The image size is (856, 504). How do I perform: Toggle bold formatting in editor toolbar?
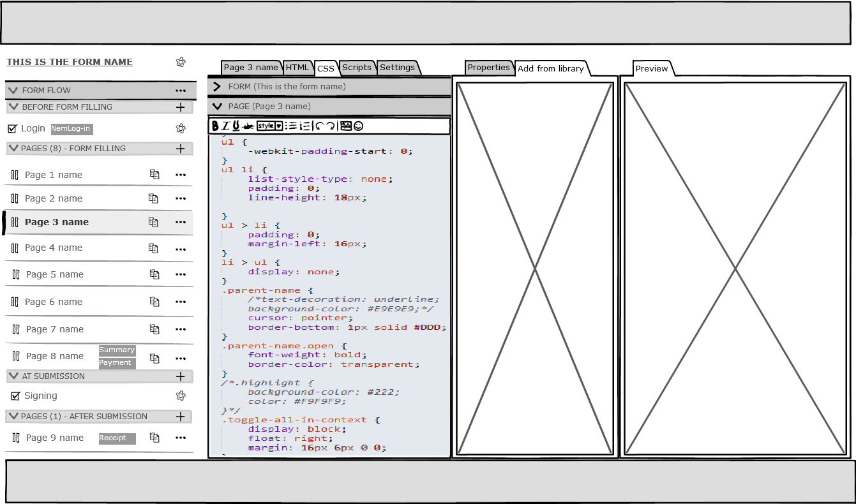[x=215, y=126]
